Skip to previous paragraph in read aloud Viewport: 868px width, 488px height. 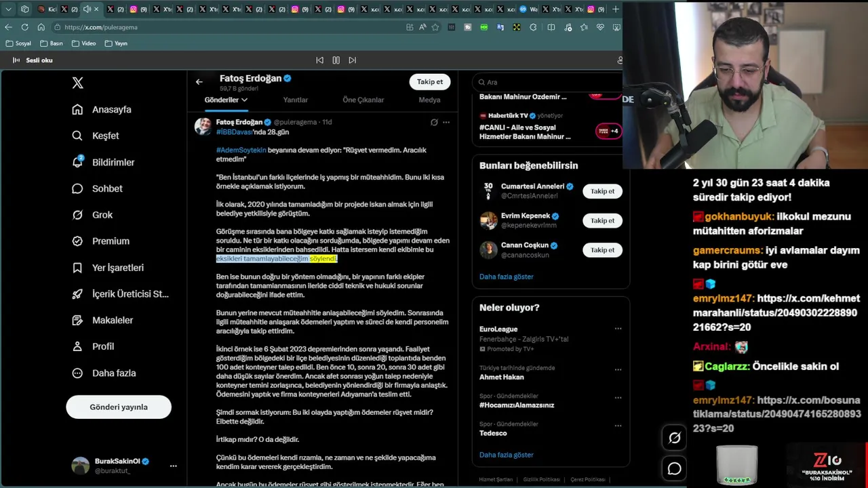[319, 60]
